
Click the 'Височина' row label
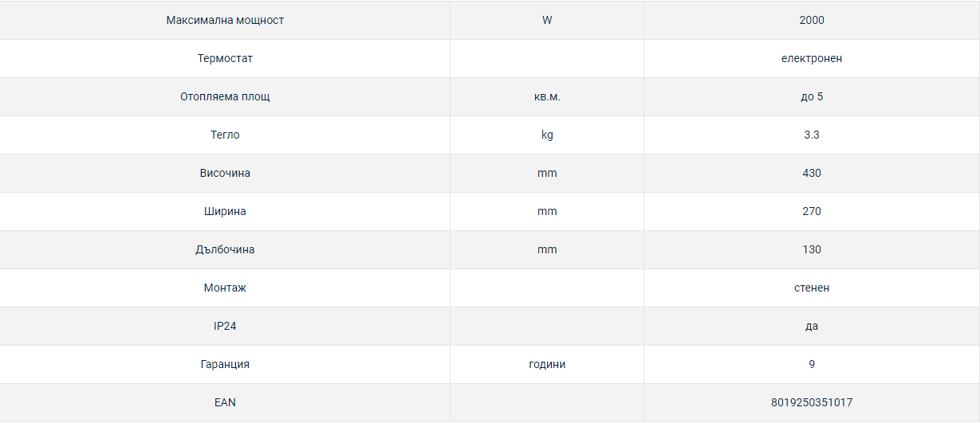225,173
